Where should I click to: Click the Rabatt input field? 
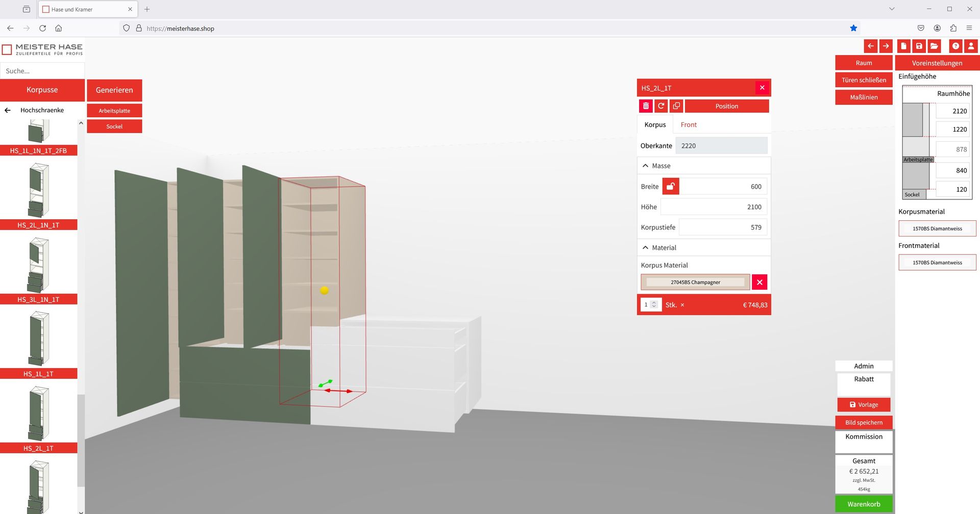864,390
